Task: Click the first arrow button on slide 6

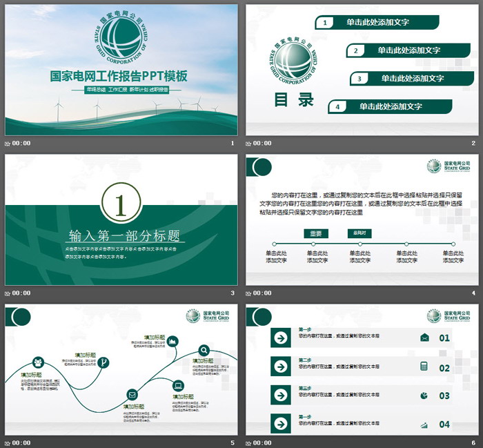Action: tap(281, 338)
